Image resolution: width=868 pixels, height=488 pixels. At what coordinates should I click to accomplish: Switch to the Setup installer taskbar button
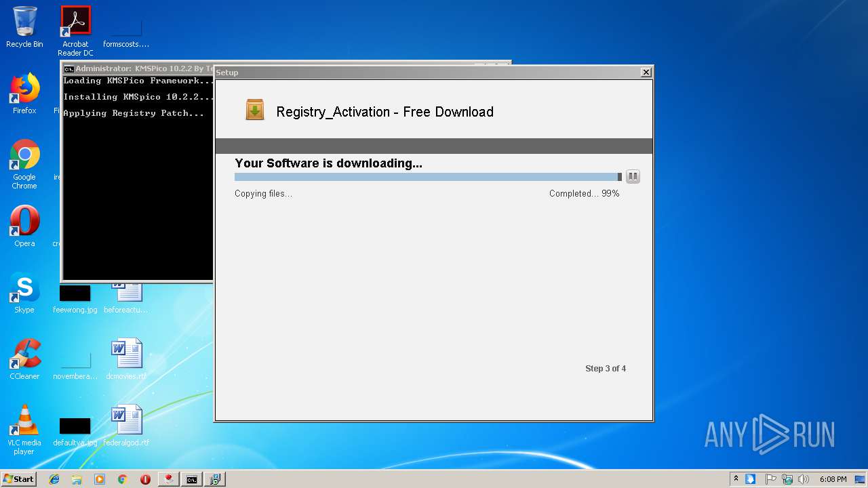click(x=215, y=479)
